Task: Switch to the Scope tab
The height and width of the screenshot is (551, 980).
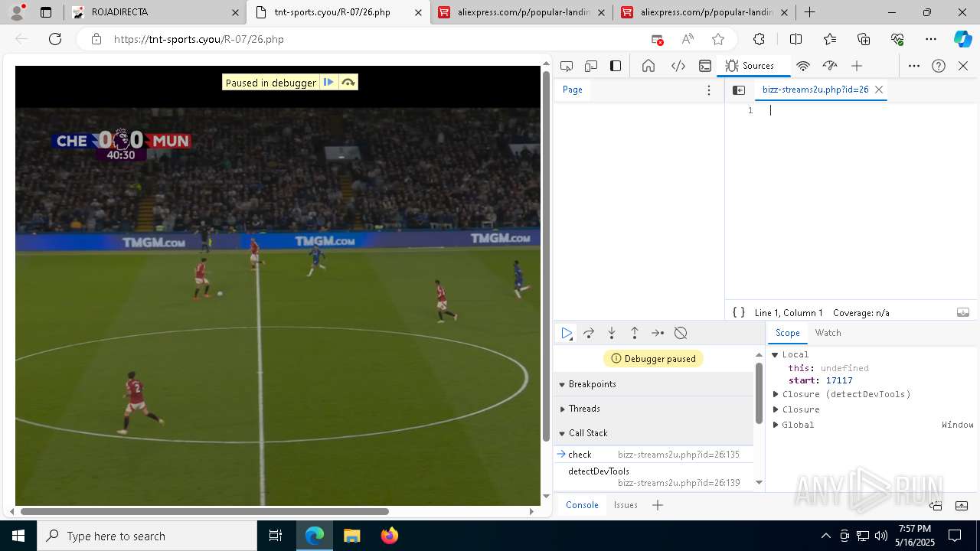Action: tap(787, 333)
